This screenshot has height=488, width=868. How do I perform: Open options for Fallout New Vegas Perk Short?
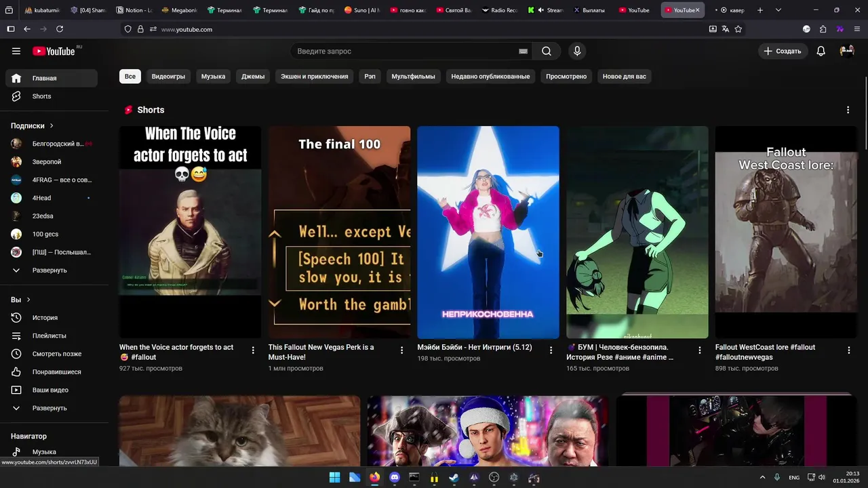(401, 350)
